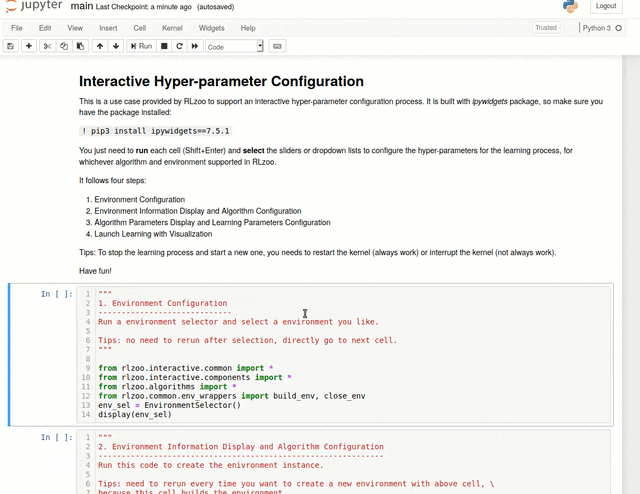Move selected cell down arrow
Screen dimensions: 640x494
coord(116,46)
